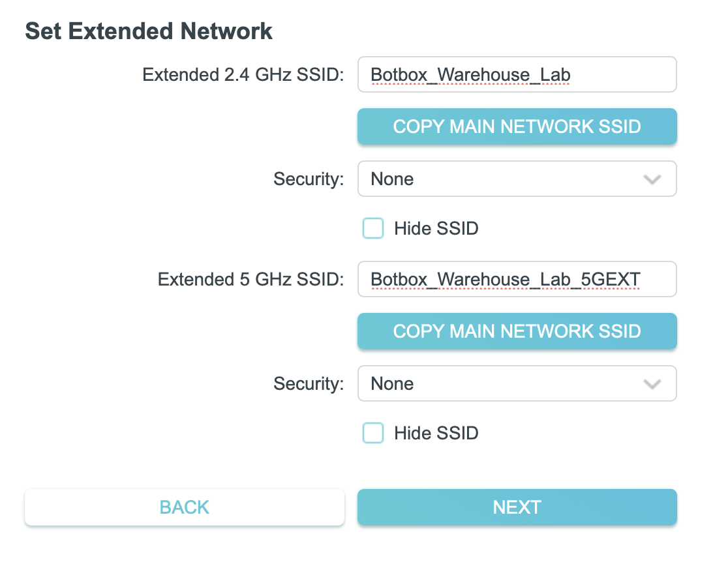Screen dimensions: 728x575
Task: Select the "None" value in 5 GHz Security
Action: click(392, 384)
